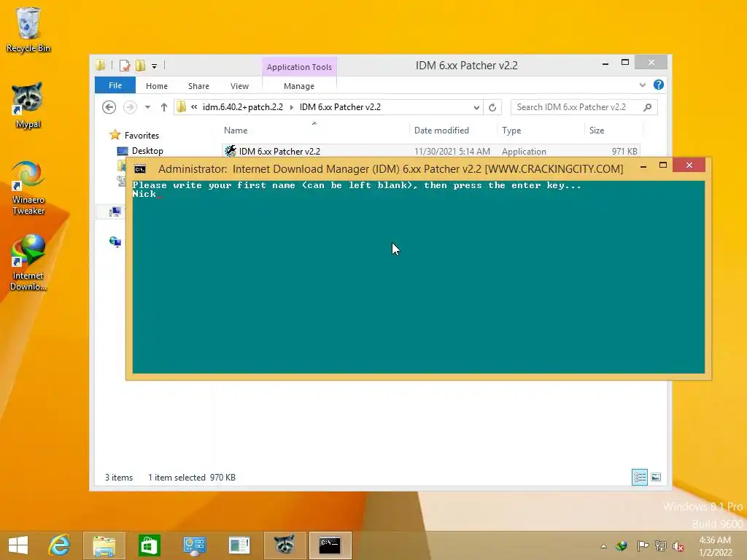Click the raccoon Mypal taskbar icon
The height and width of the screenshot is (560, 747).
pyautogui.click(x=284, y=545)
